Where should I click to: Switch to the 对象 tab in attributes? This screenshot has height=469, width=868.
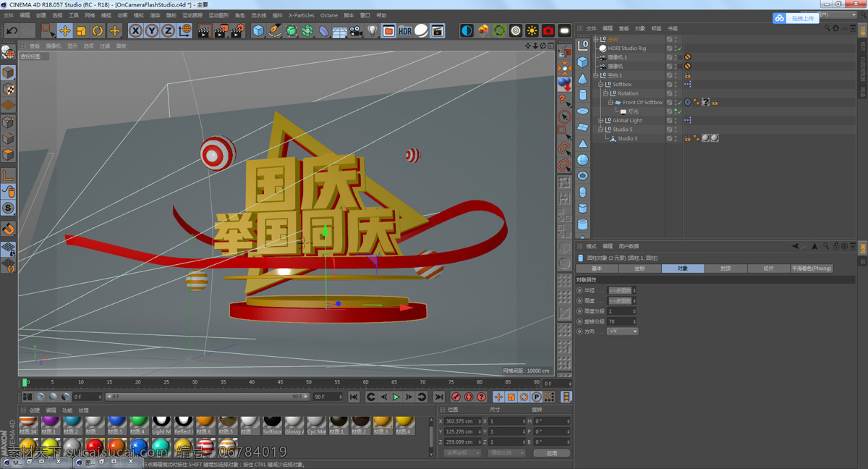coord(683,269)
